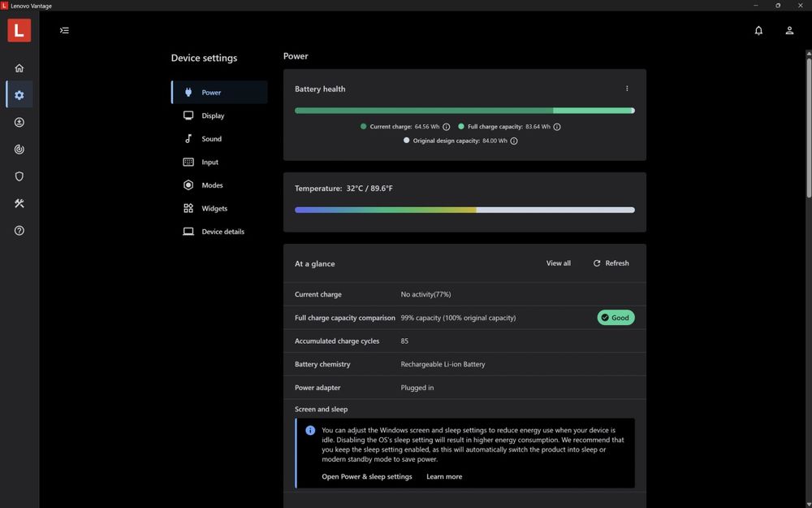This screenshot has width=812, height=508.
Task: Select the Device settings gear icon
Action: [19, 95]
